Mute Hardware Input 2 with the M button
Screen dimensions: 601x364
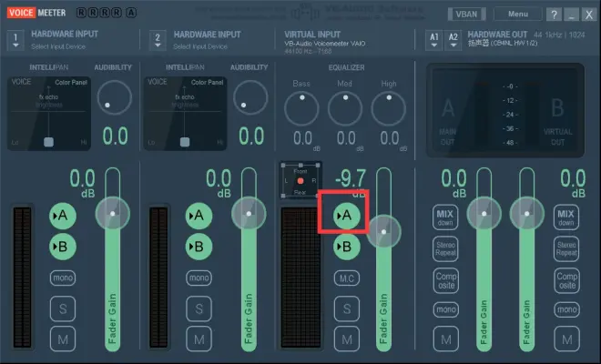tap(196, 339)
